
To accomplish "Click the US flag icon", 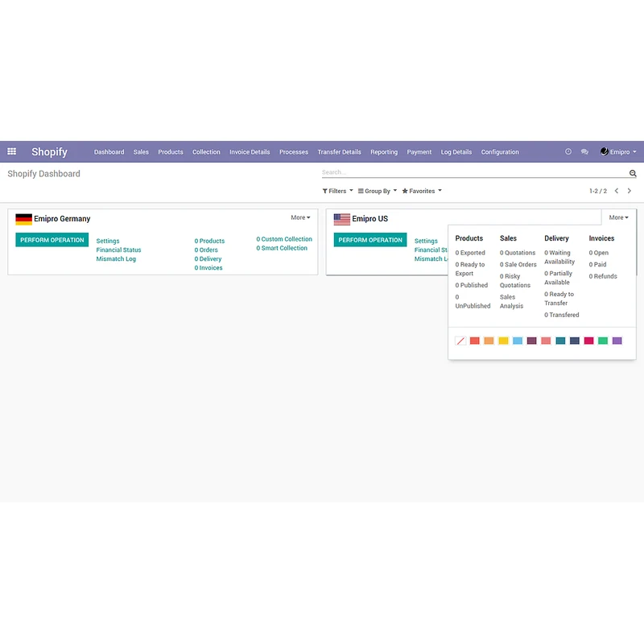I will (341, 219).
